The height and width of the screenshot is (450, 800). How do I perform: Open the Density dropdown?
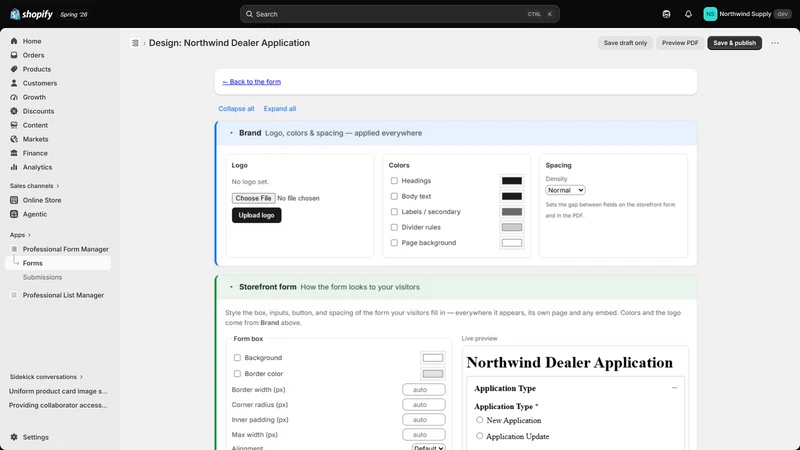click(565, 190)
